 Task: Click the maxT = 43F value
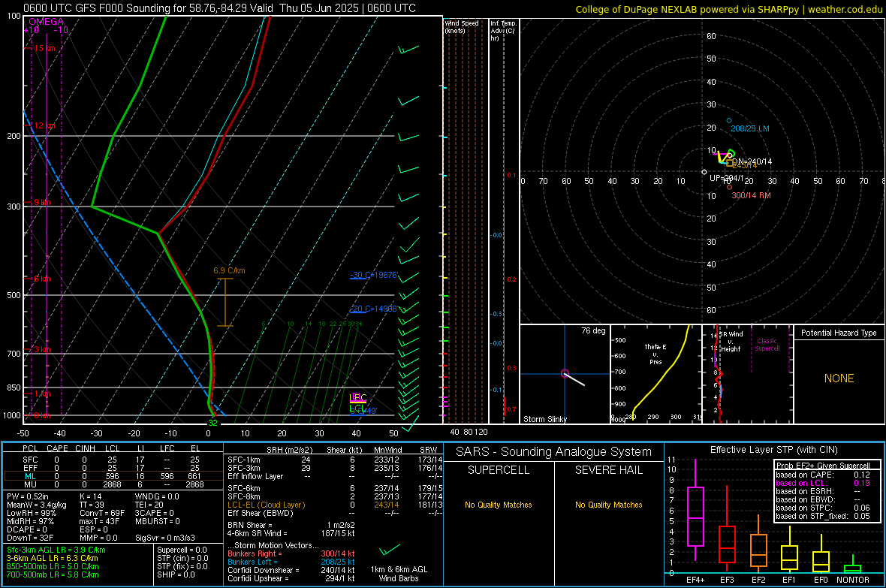(x=100, y=521)
